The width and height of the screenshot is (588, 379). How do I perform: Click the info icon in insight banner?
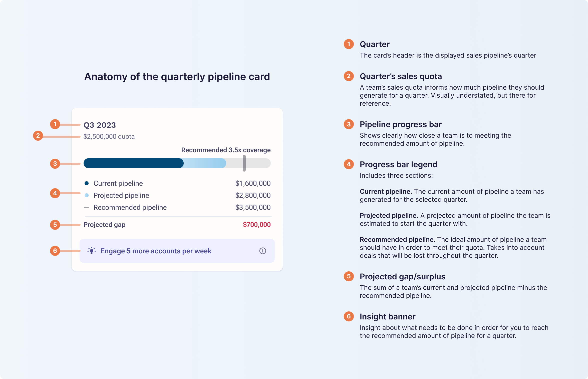pos(262,251)
